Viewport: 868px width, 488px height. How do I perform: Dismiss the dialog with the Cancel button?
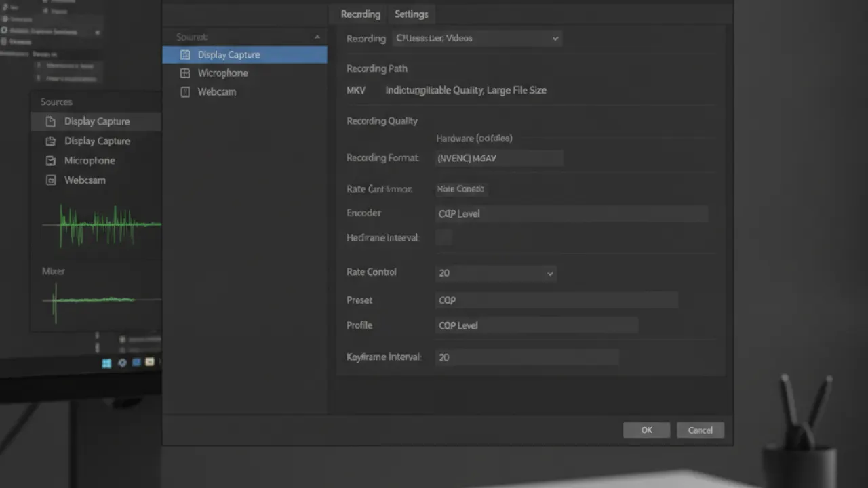pyautogui.click(x=701, y=430)
